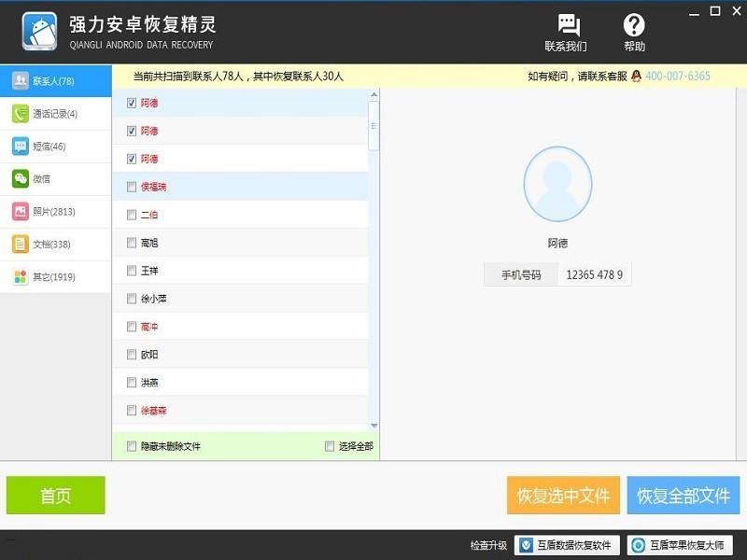Select the 短信 message icon

point(20,147)
